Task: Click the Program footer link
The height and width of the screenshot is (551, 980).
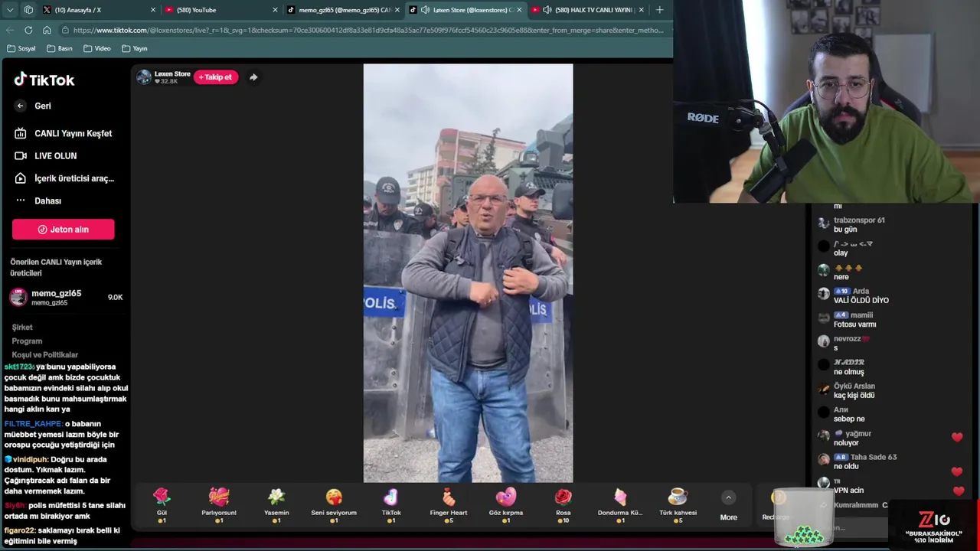Action: (x=27, y=341)
